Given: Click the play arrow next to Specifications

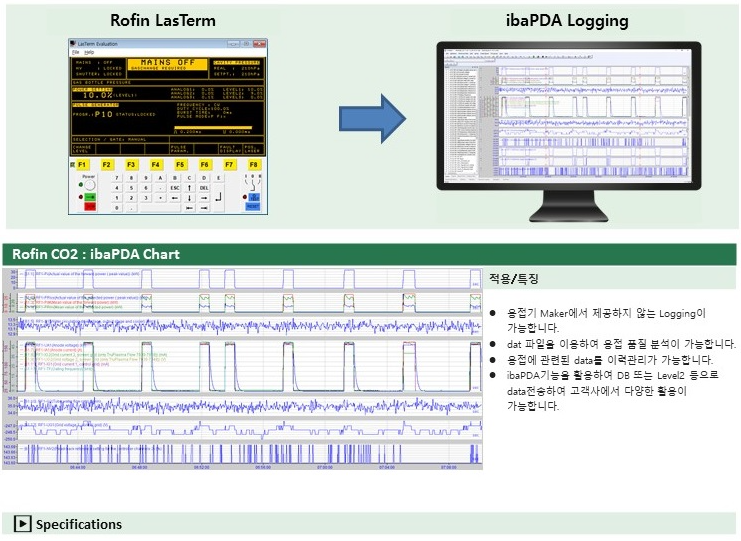Looking at the screenshot, I should (22, 524).
